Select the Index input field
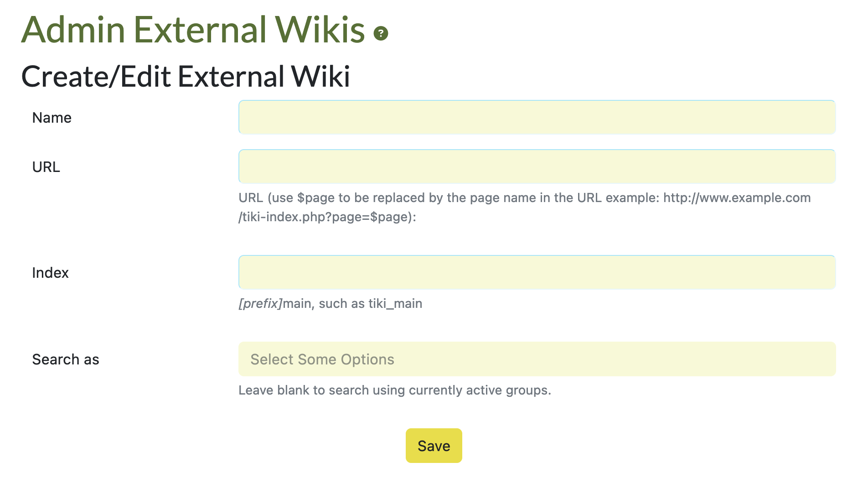The width and height of the screenshot is (868, 478). point(537,272)
